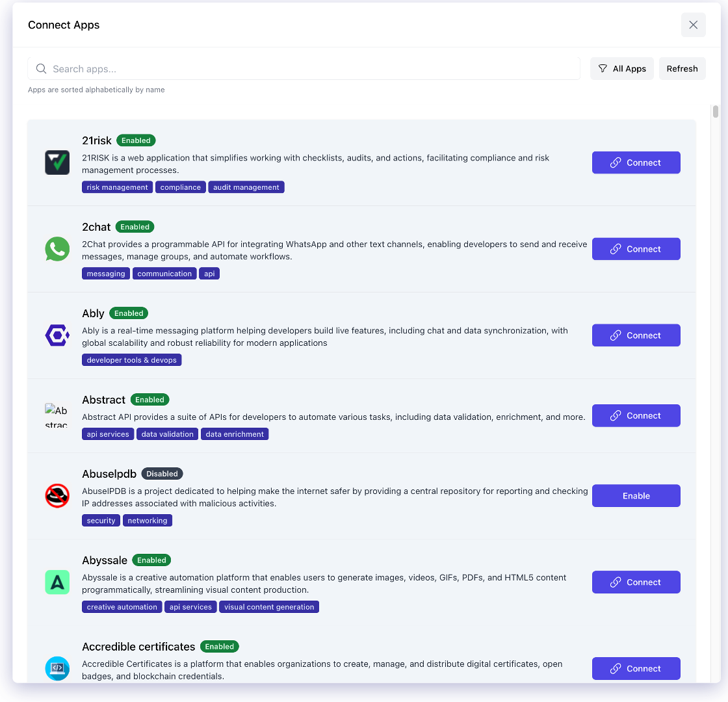Click the AbuseIPDB no-entry logo icon
Image resolution: width=728 pixels, height=702 pixels.
[x=57, y=495]
